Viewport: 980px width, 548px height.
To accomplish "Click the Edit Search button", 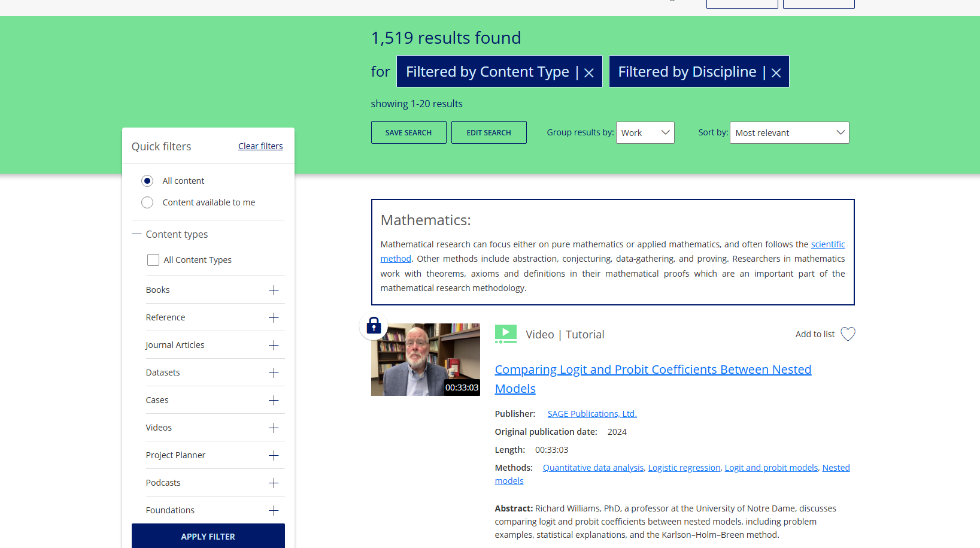I will [489, 132].
